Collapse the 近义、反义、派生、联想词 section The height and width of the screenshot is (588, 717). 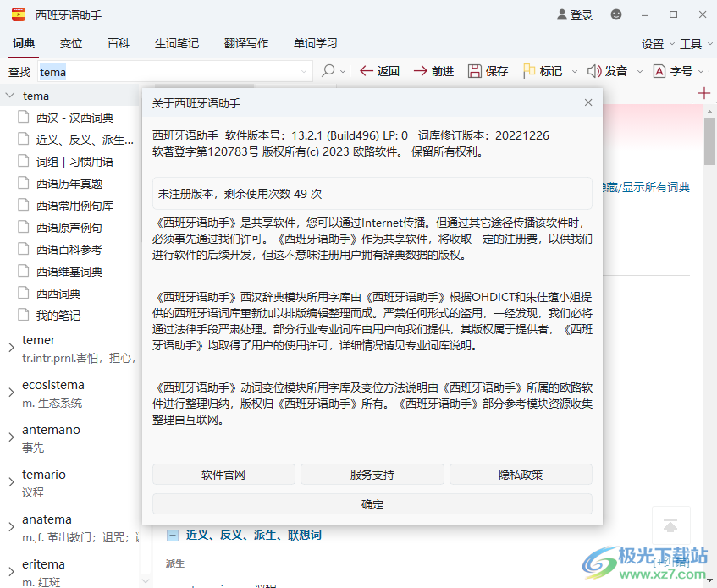pyautogui.click(x=173, y=535)
